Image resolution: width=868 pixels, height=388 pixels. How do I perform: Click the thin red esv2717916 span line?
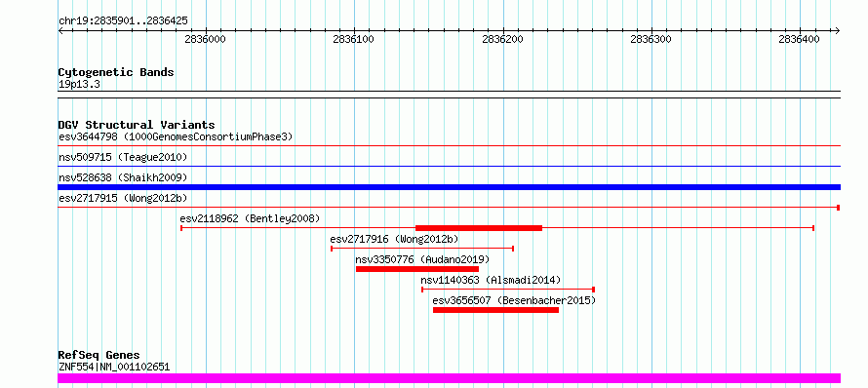coord(422,249)
